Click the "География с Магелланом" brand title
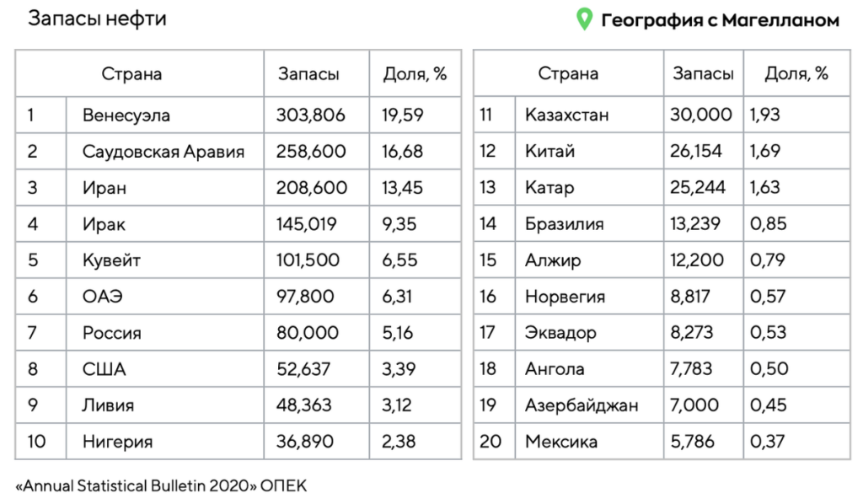Screen dimensions: 863x504 [720, 20]
